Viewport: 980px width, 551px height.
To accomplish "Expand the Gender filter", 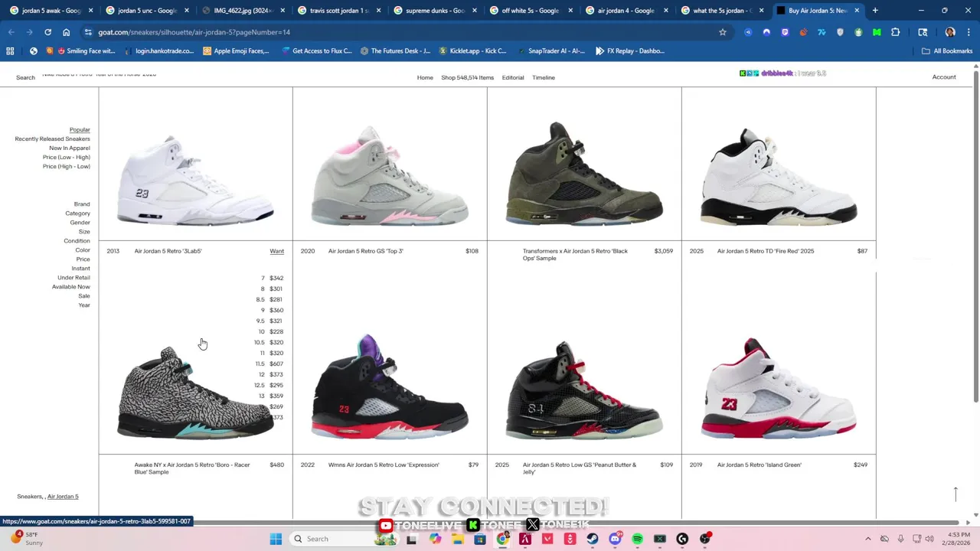I will click(80, 223).
